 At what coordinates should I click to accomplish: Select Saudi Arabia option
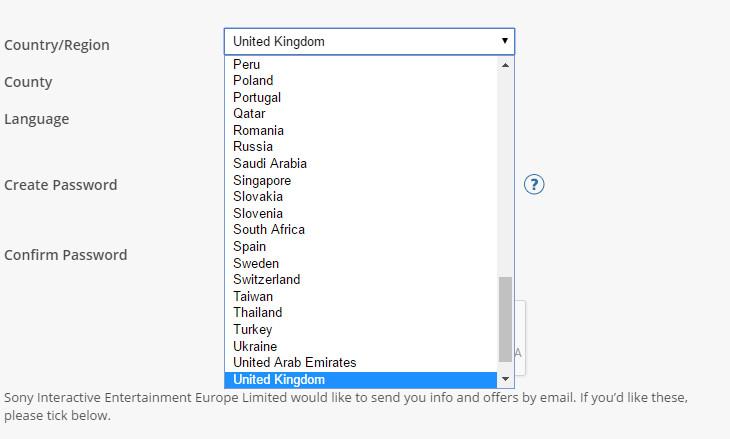pos(361,163)
